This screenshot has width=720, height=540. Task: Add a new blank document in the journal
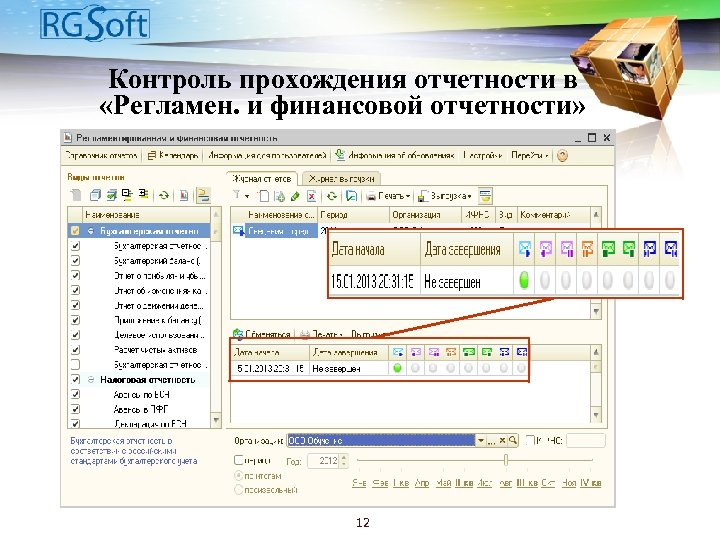click(x=264, y=196)
